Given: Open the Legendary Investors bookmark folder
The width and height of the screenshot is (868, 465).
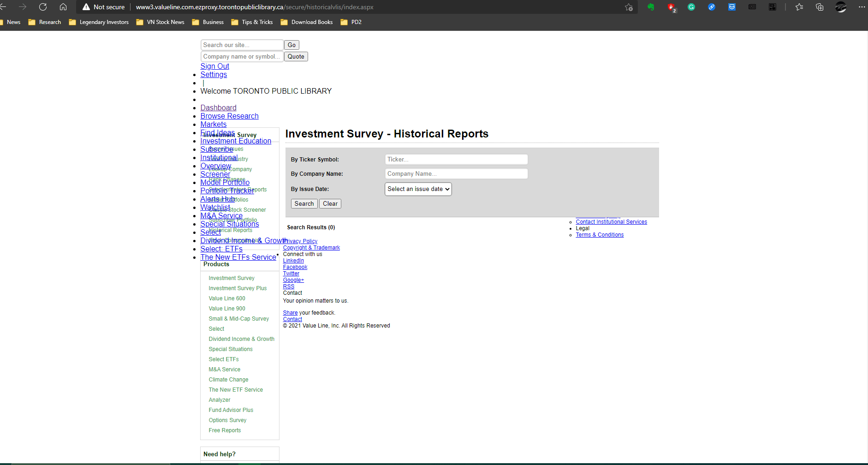Looking at the screenshot, I should pos(99,22).
